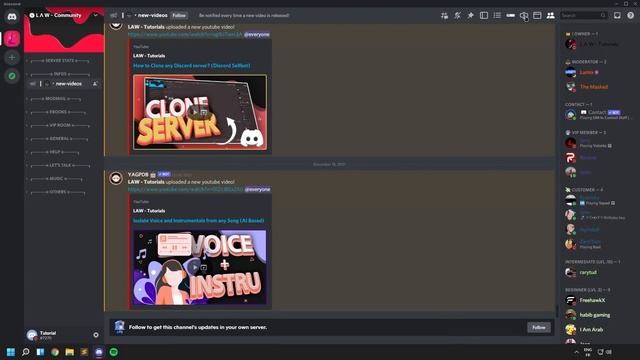
Task: Open the Inbox icon
Action: coord(617,16)
